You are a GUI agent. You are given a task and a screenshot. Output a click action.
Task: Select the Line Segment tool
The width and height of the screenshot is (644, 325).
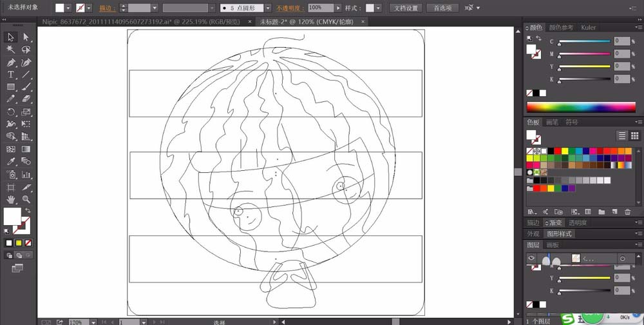[x=26, y=74]
